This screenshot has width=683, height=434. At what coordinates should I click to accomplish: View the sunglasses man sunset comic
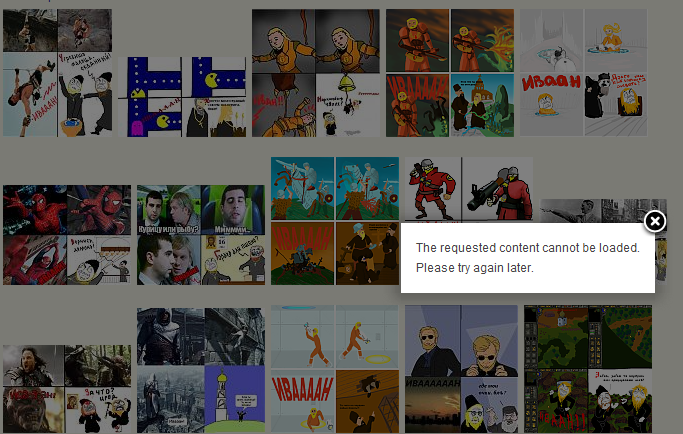pyautogui.click(x=461, y=370)
